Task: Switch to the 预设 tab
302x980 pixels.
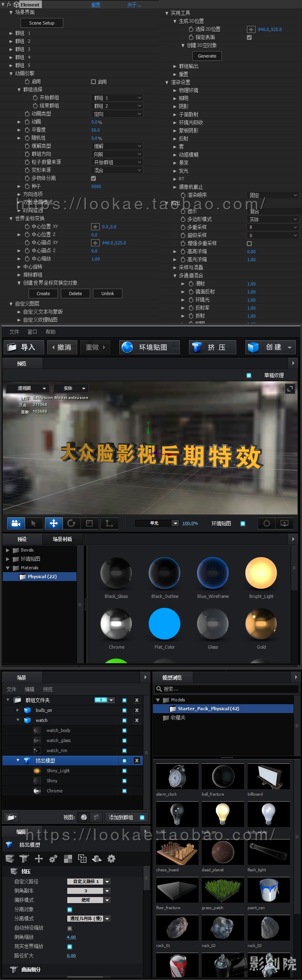Action: pos(22,539)
